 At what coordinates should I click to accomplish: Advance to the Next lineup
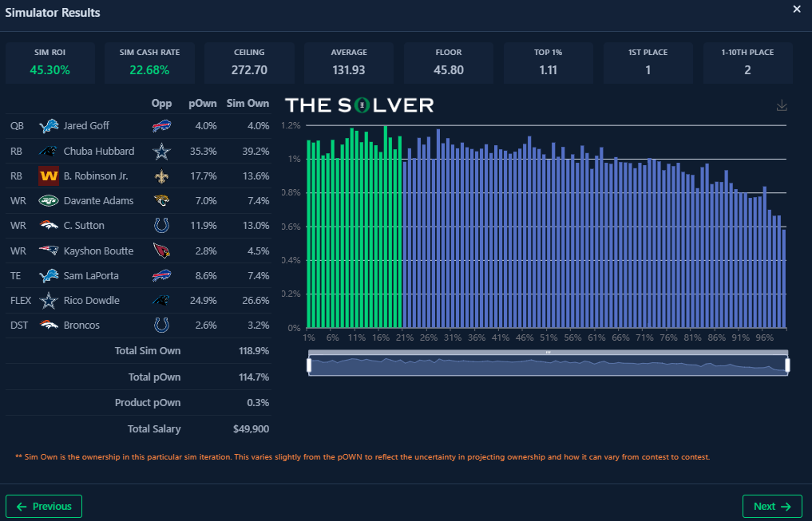772,506
